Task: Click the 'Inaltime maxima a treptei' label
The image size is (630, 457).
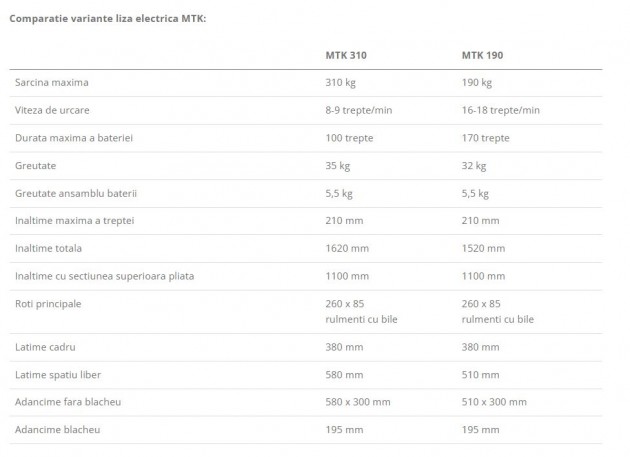Action: click(x=76, y=220)
